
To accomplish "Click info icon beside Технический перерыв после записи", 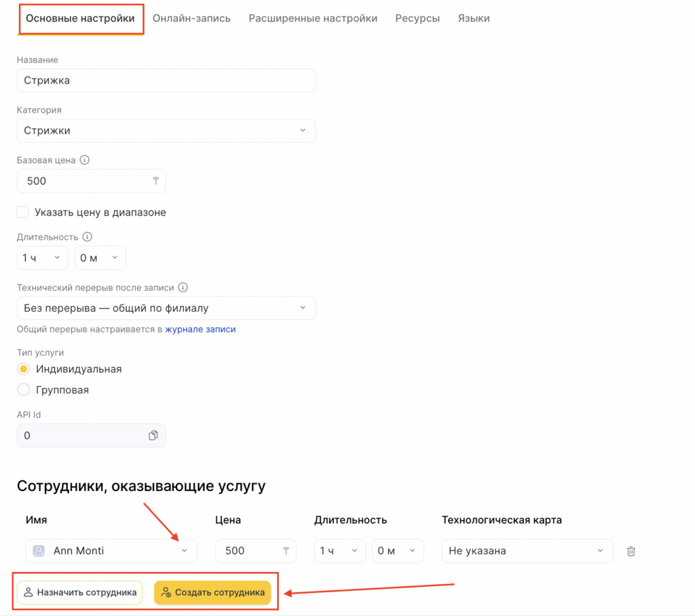I will click(x=183, y=288).
